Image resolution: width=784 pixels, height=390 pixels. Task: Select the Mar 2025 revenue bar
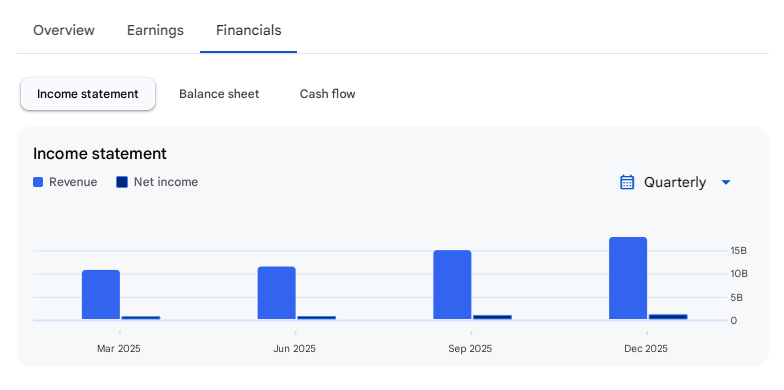[101, 294]
